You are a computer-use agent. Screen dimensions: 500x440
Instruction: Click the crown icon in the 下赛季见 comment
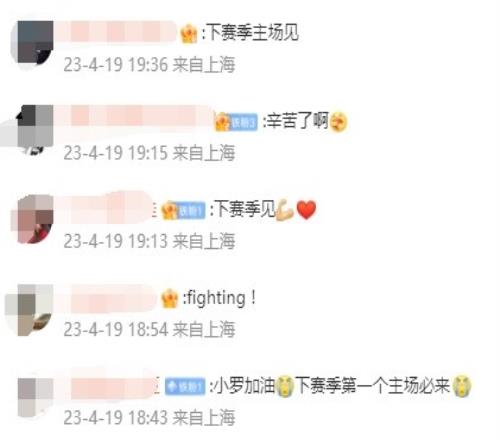click(169, 211)
